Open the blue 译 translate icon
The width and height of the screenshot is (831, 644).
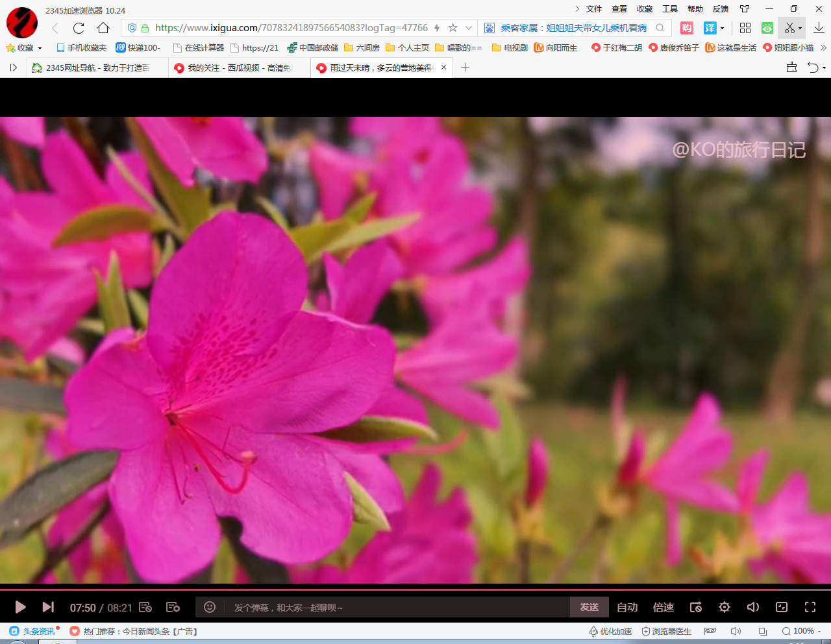point(710,28)
